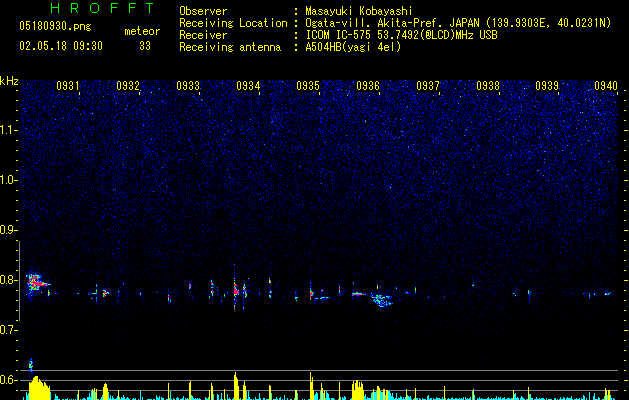
Task: Click the date stamp 02.05.18 09:30
Action: (61, 46)
